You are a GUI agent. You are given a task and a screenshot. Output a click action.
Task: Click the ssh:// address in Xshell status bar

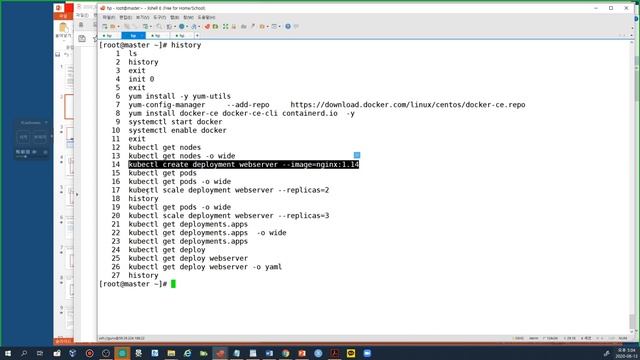point(122,338)
